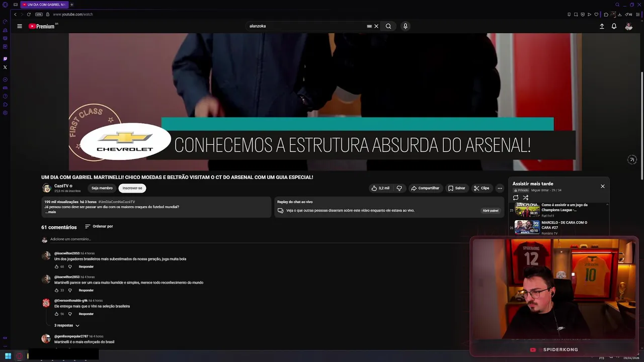This screenshot has height=362, width=644.
Task: Open a new browser tab with plus
Action: 71,5
